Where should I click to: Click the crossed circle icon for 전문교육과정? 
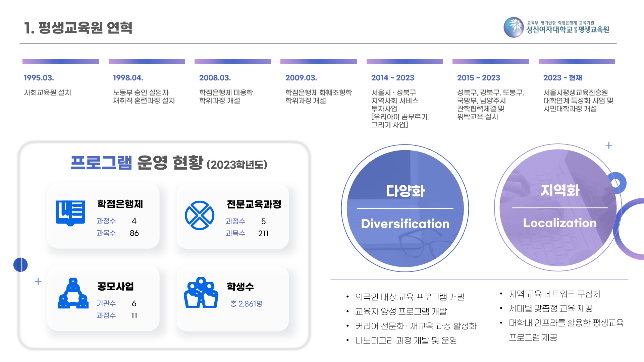pyautogui.click(x=200, y=216)
